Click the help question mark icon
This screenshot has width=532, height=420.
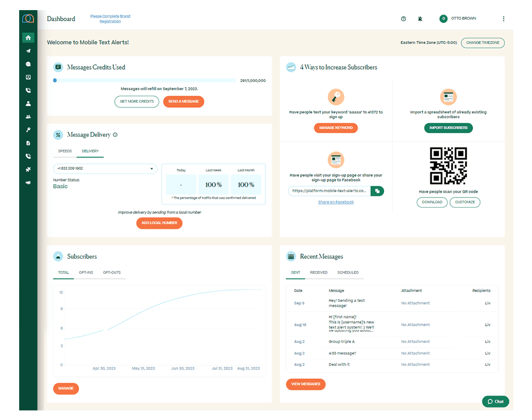click(x=403, y=19)
